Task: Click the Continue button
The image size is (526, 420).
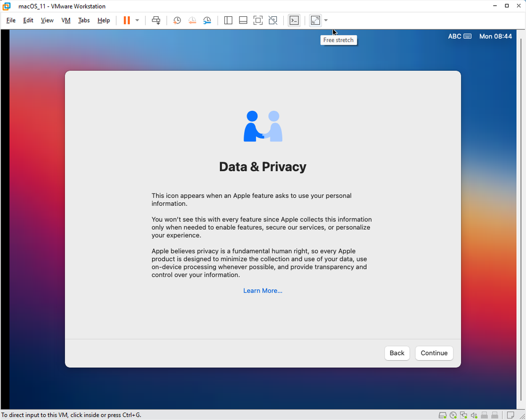Action: click(434, 353)
